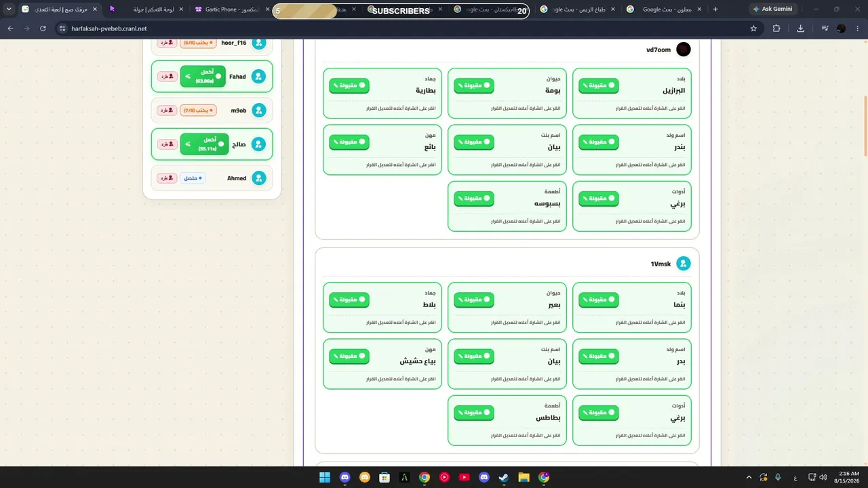The width and height of the screenshot is (868, 488).
Task: Kick player Fahad with طرد button
Action: [167, 77]
